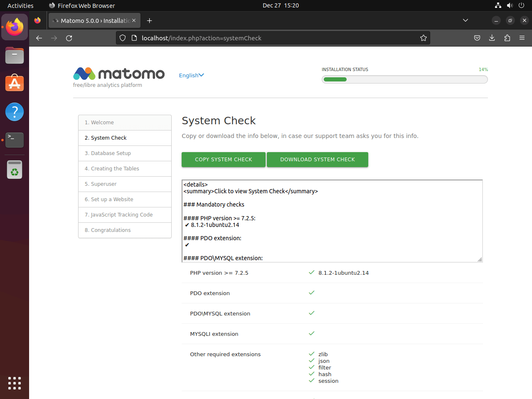Screen dimensions: 532x399
Task: Click the 6. Set up a Website step
Action: 125,199
